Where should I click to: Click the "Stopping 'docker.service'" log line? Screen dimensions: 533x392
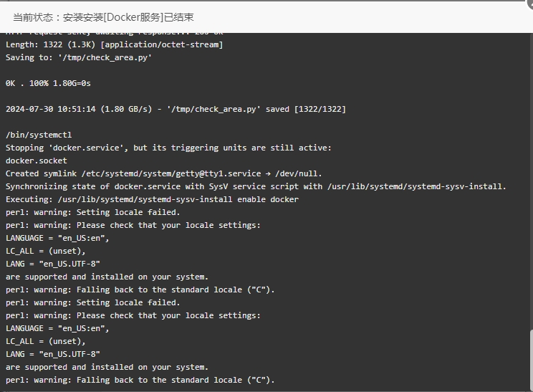pos(168,148)
